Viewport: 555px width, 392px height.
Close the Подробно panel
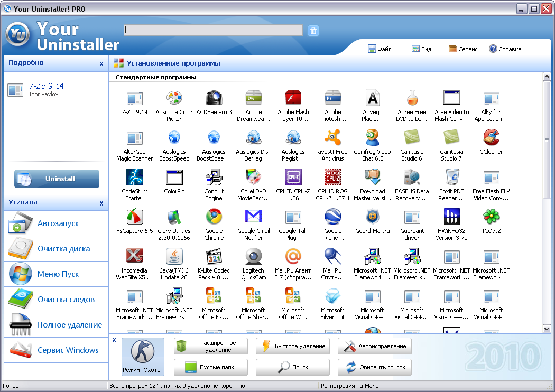[x=101, y=64]
